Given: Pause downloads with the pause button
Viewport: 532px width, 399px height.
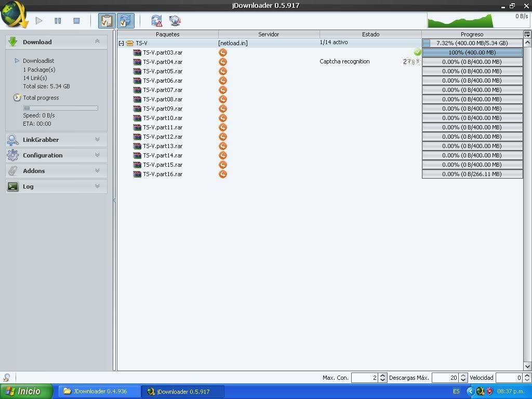Looking at the screenshot, I should 58,21.
